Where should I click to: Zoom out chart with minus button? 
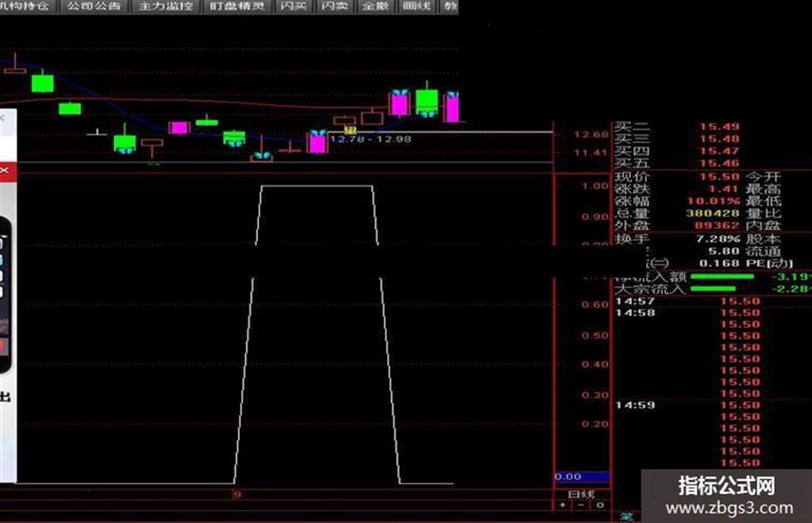581,505
